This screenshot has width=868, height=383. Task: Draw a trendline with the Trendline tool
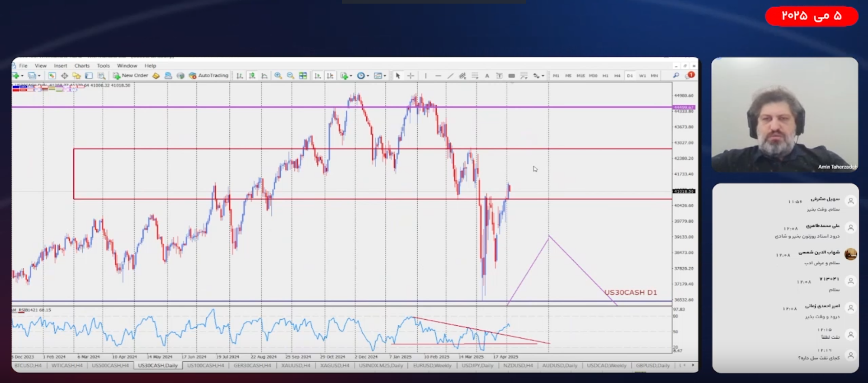[450, 76]
